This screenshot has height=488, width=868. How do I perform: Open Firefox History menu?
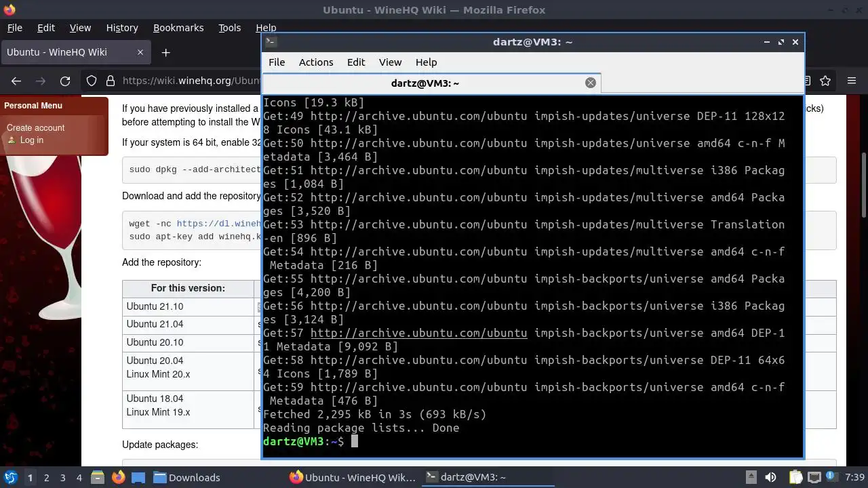coord(122,28)
